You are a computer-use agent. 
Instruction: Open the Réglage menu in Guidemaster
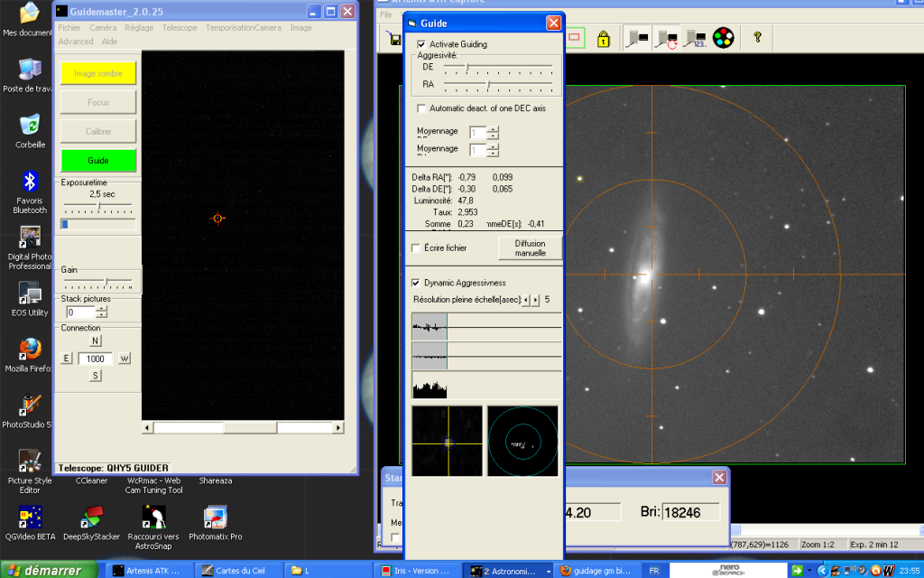[x=139, y=28]
